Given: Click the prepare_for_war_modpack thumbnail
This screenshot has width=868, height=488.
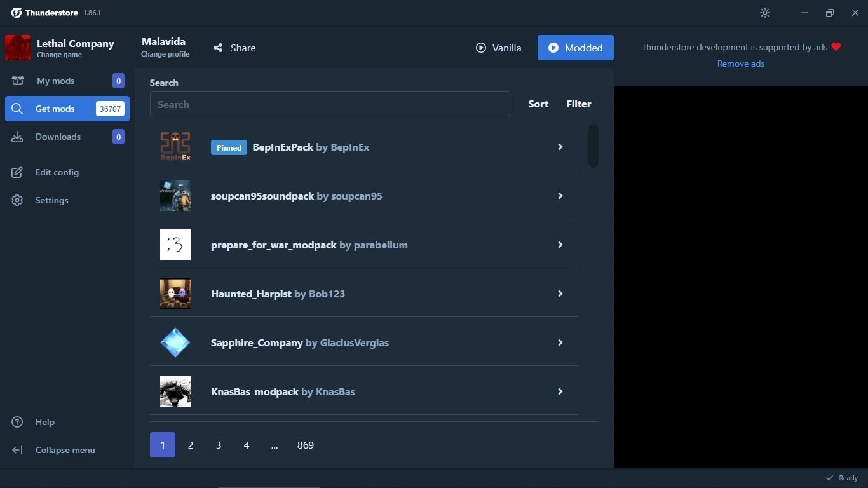Looking at the screenshot, I should pyautogui.click(x=175, y=245).
